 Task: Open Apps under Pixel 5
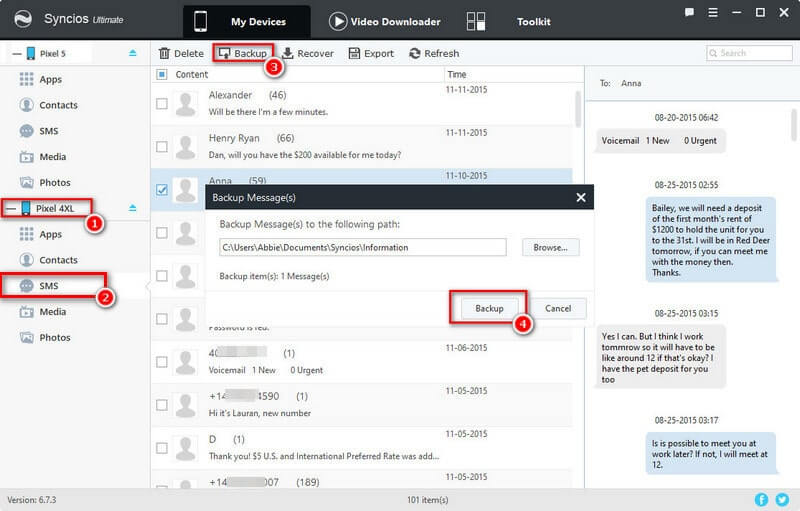coord(50,78)
